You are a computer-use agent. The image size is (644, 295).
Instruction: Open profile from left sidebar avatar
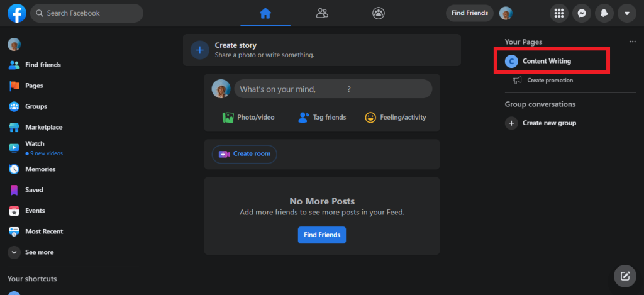coord(14,45)
